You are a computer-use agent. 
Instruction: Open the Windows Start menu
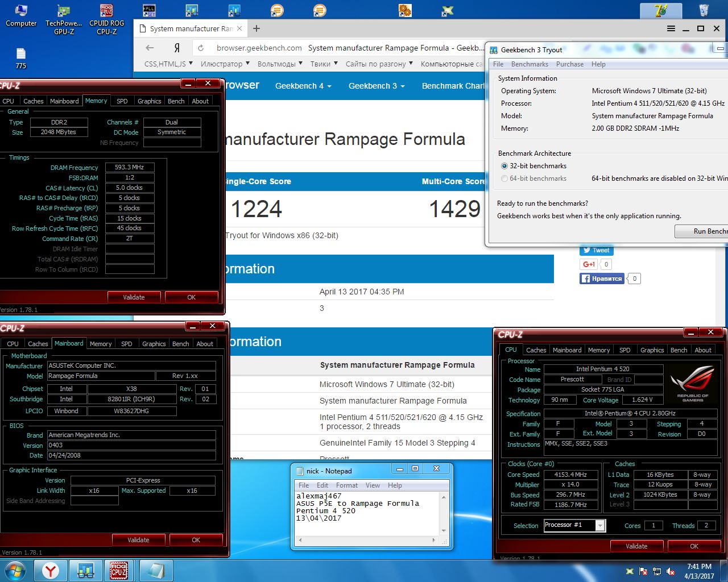[15, 571]
